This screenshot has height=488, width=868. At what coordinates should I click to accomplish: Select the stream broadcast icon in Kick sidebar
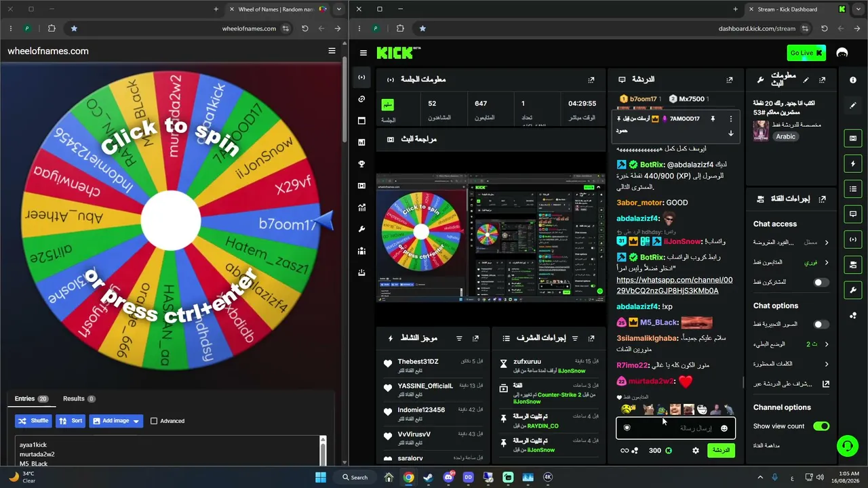pyautogui.click(x=361, y=77)
